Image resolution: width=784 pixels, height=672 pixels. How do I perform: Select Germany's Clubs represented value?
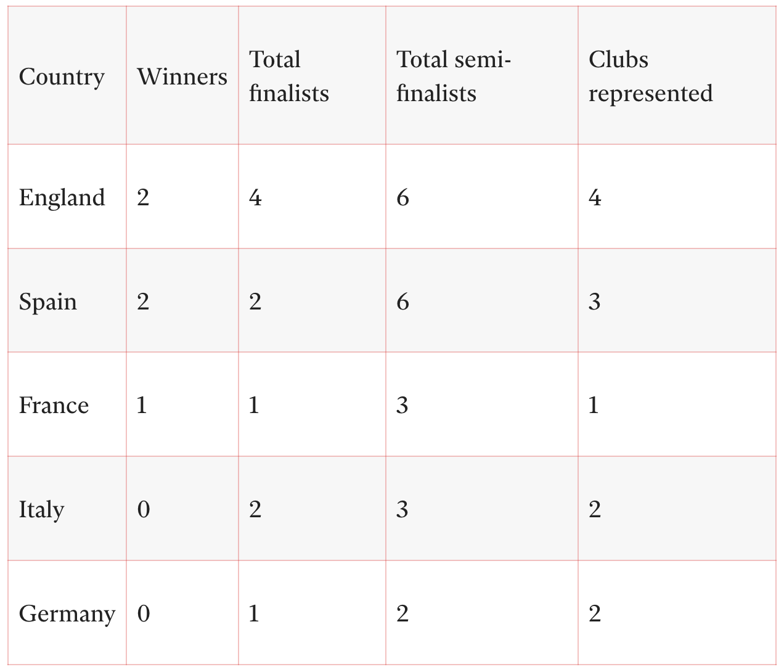tap(594, 614)
